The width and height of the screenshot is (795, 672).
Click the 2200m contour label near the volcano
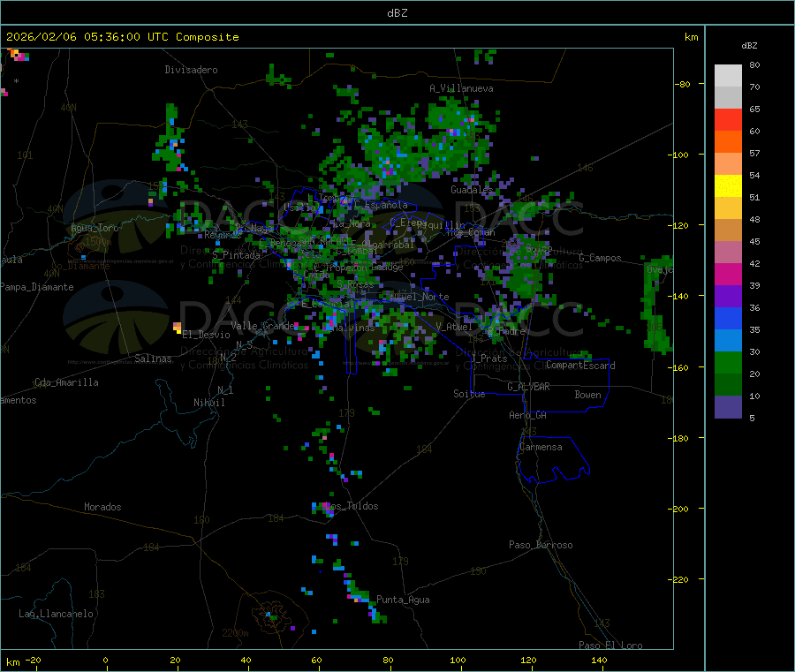235,633
